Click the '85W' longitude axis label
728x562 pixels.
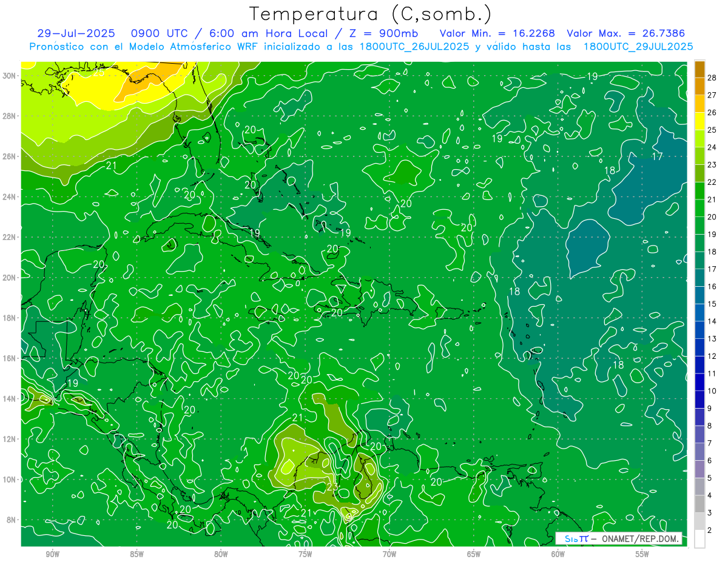(x=136, y=554)
